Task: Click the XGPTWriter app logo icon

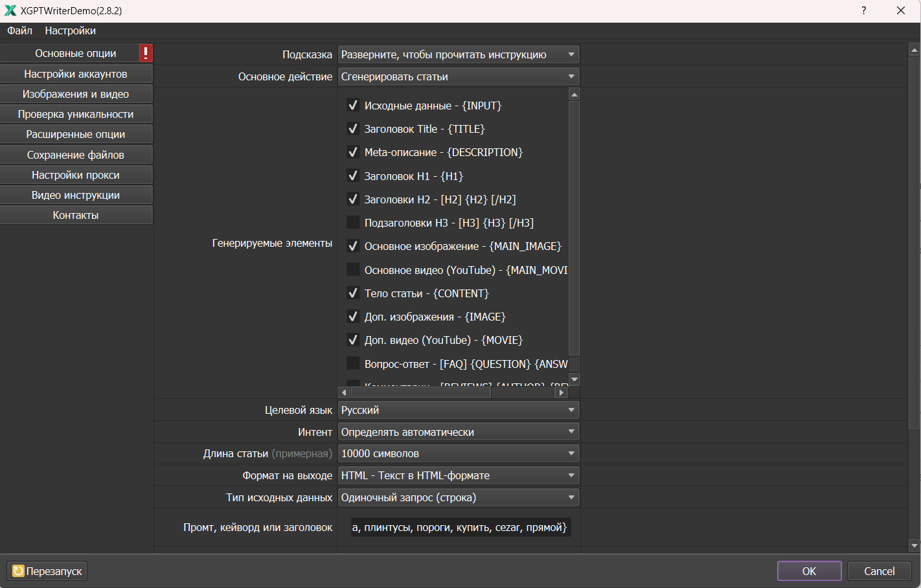Action: (10, 10)
